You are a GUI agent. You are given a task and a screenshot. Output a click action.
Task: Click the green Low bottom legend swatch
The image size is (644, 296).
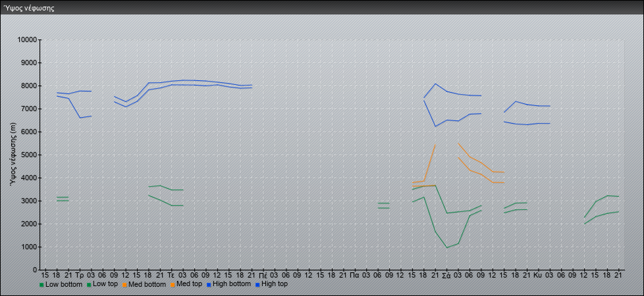pyautogui.click(x=41, y=284)
